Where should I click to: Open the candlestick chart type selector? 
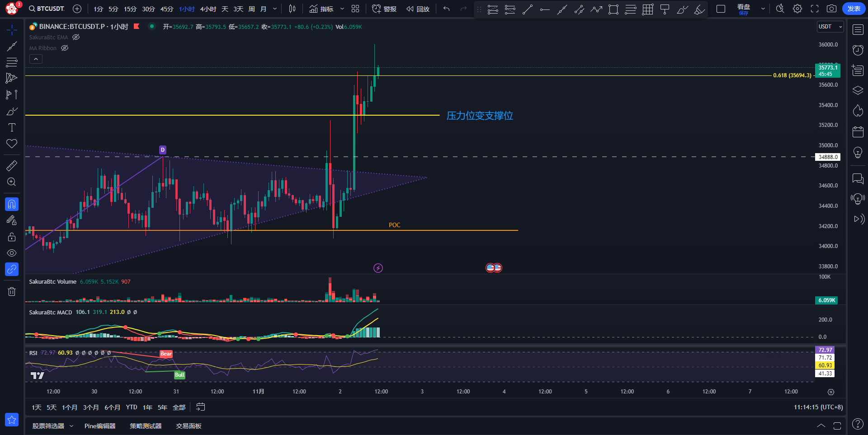click(292, 9)
